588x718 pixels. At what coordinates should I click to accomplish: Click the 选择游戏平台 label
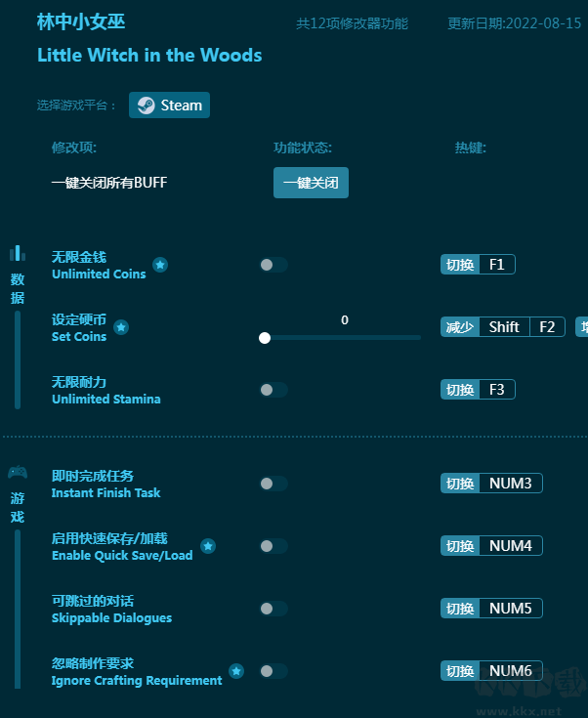click(76, 106)
